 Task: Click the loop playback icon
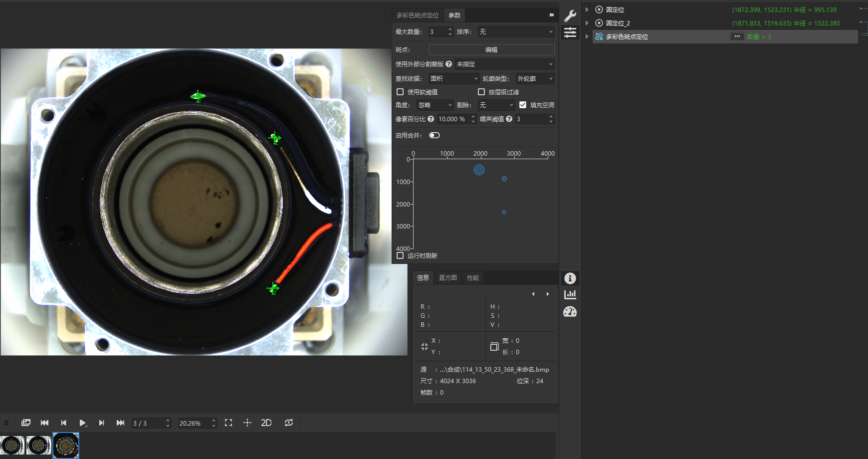point(289,423)
